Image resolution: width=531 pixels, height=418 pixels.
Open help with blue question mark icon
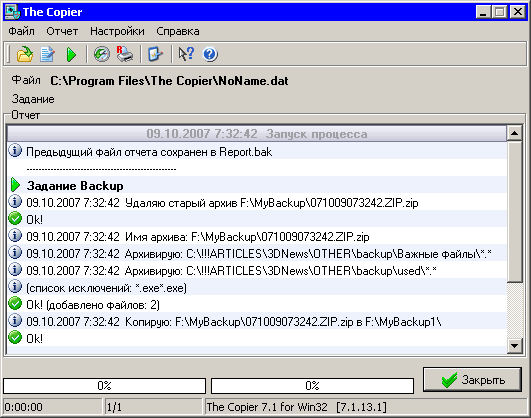pos(210,54)
